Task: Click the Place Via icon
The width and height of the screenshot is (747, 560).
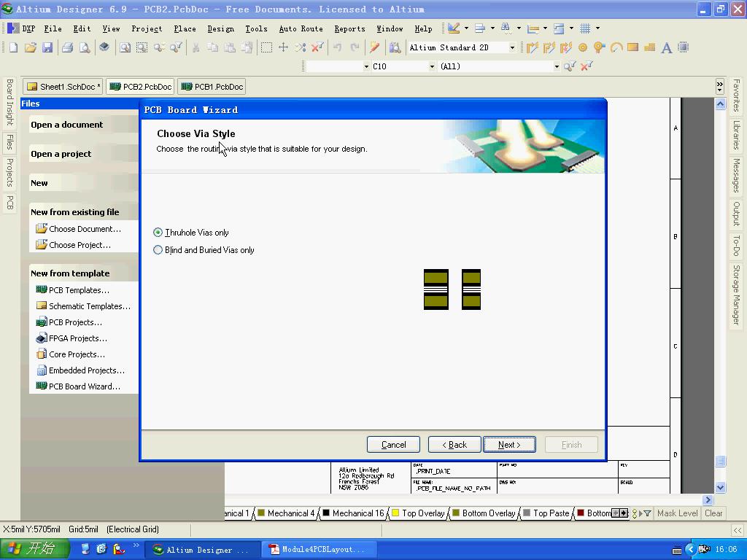Action: click(600, 47)
